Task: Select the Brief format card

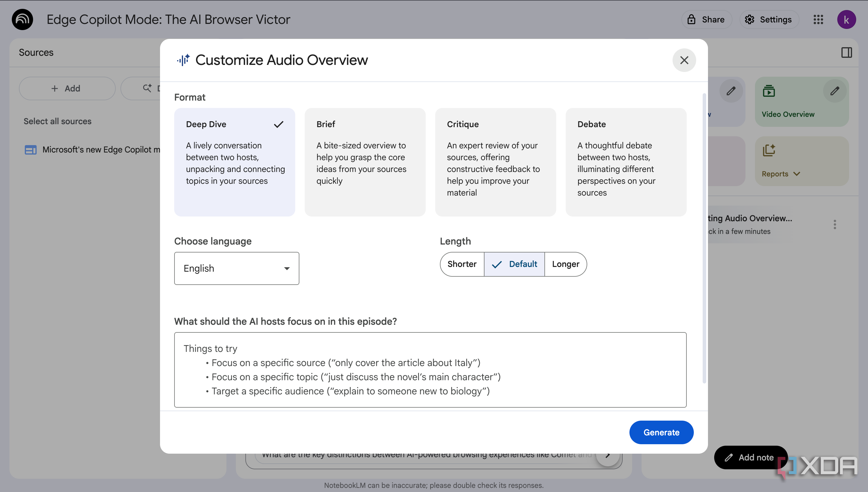Action: (365, 162)
